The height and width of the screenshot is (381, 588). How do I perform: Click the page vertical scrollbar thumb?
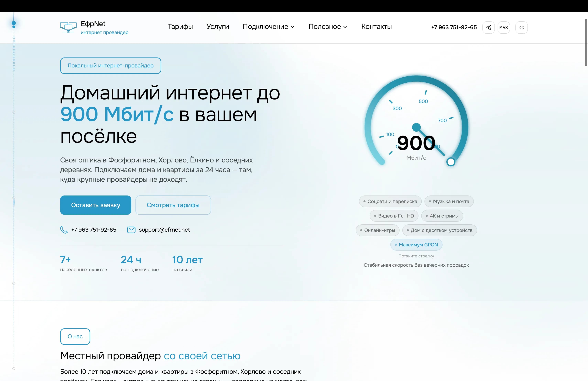pyautogui.click(x=586, y=42)
